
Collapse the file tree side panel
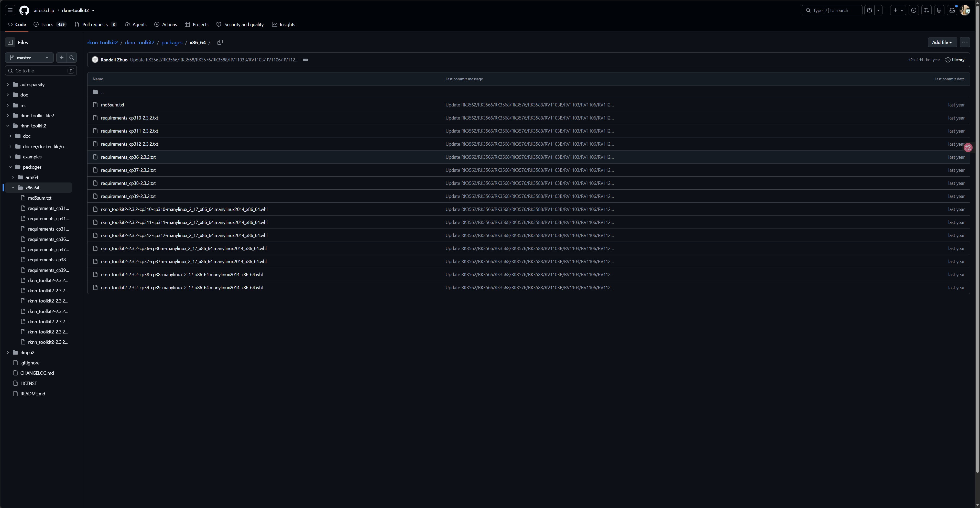pyautogui.click(x=10, y=42)
